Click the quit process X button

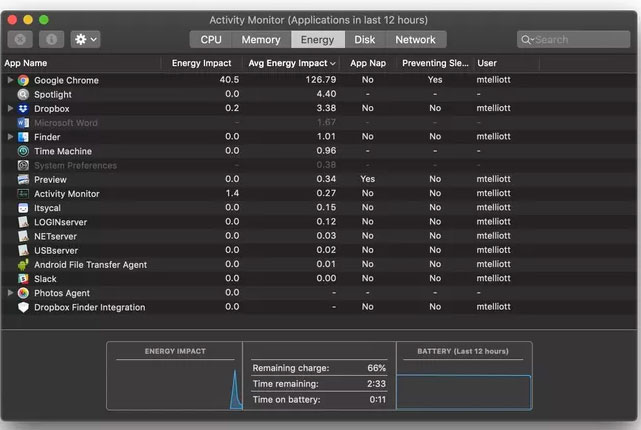click(20, 39)
